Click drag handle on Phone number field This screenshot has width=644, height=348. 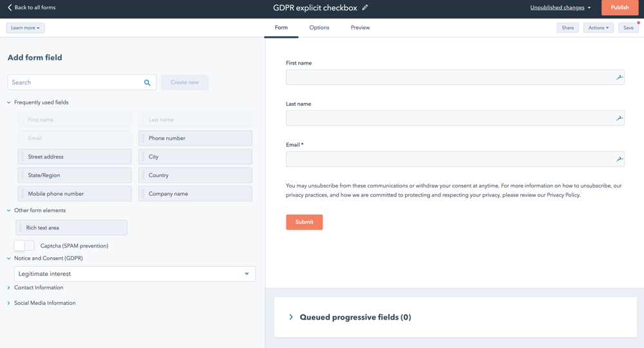[143, 139]
